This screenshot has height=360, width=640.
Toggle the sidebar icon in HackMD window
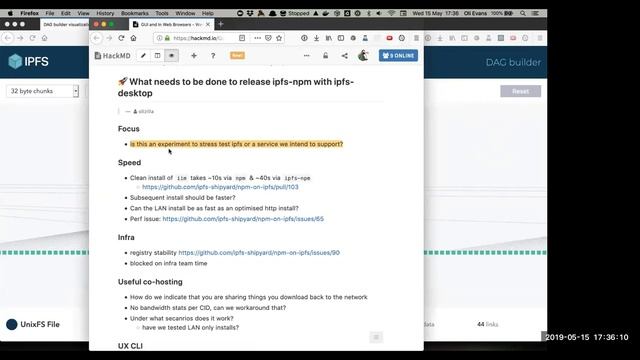341,38
